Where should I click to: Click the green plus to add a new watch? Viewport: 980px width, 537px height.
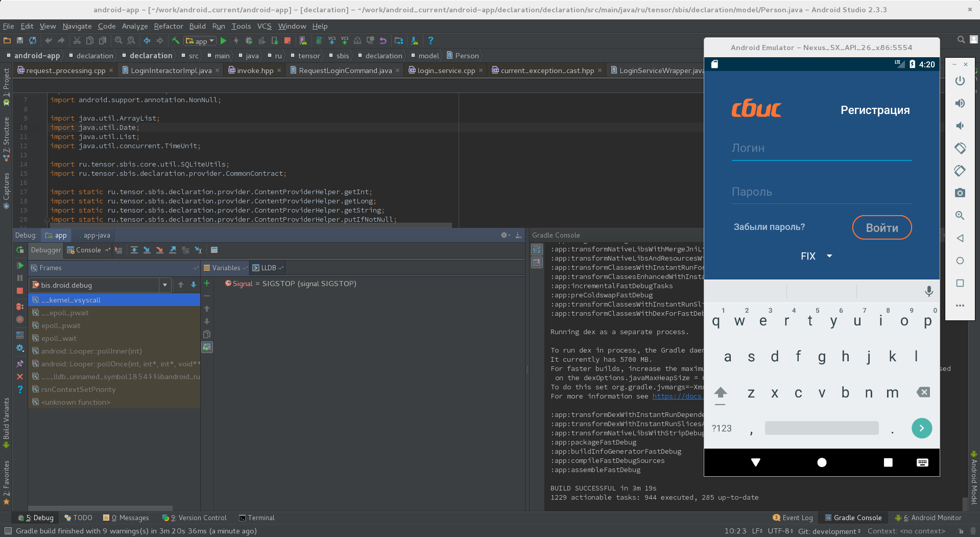coord(207,283)
